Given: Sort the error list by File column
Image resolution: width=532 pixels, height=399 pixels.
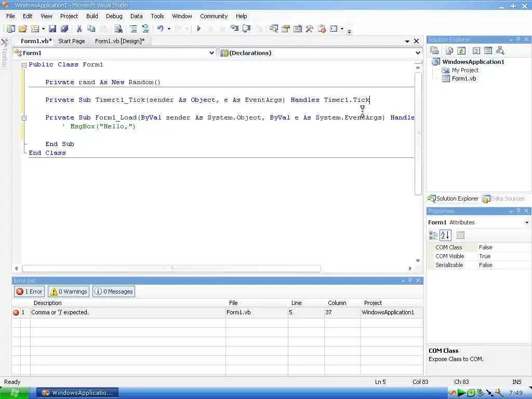Looking at the screenshot, I should click(257, 303).
